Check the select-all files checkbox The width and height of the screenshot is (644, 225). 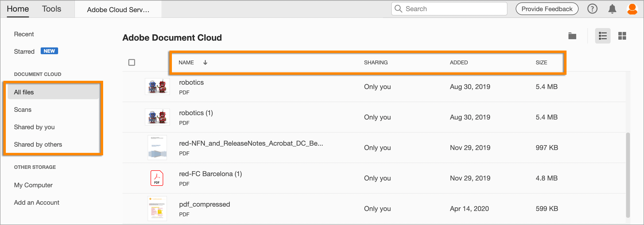click(x=131, y=62)
